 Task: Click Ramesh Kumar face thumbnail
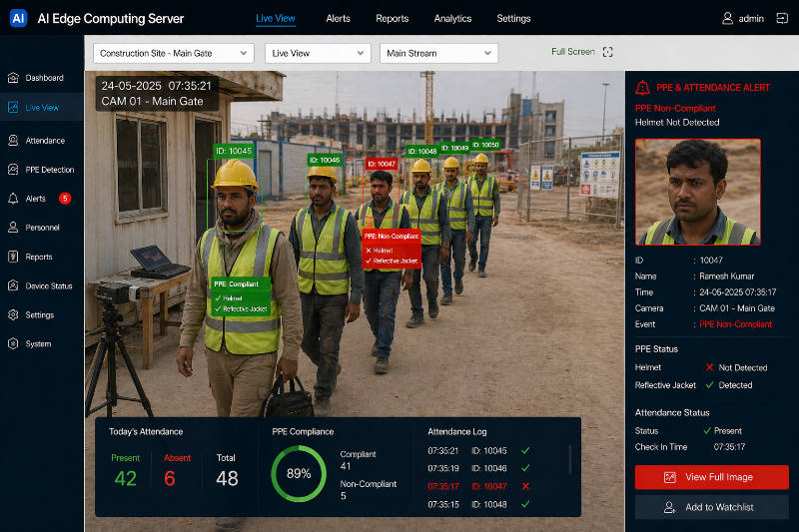tap(697, 192)
